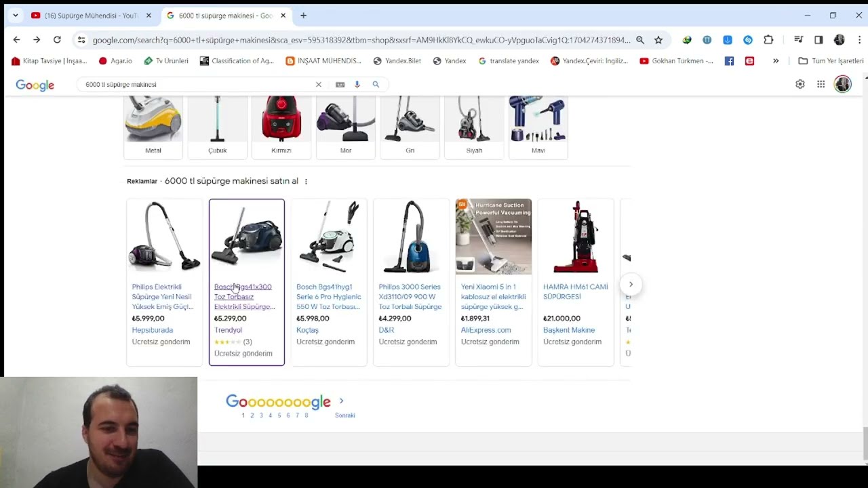868x488 pixels.
Task: Switch to the 6000 tl süpürge makinesi tab
Action: pyautogui.click(x=226, y=16)
